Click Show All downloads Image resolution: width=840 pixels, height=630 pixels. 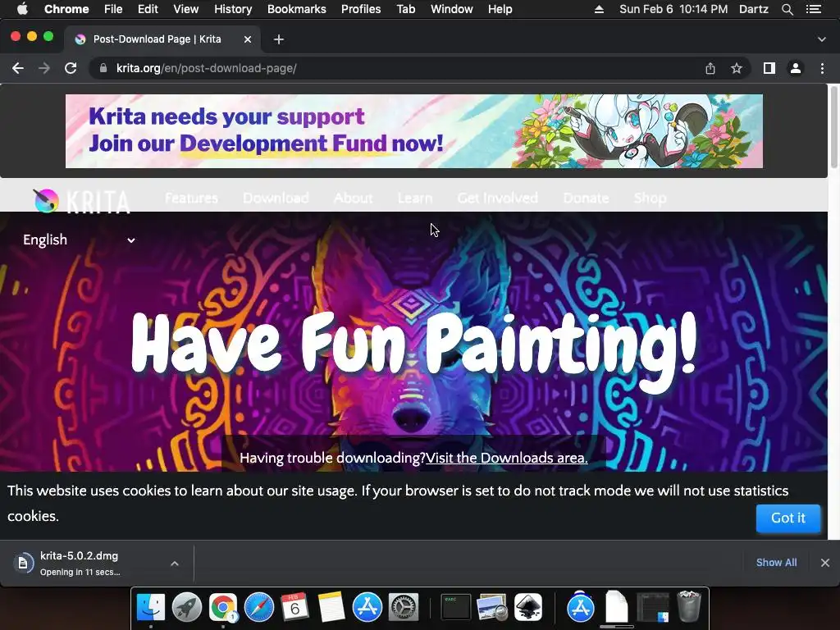[776, 563]
